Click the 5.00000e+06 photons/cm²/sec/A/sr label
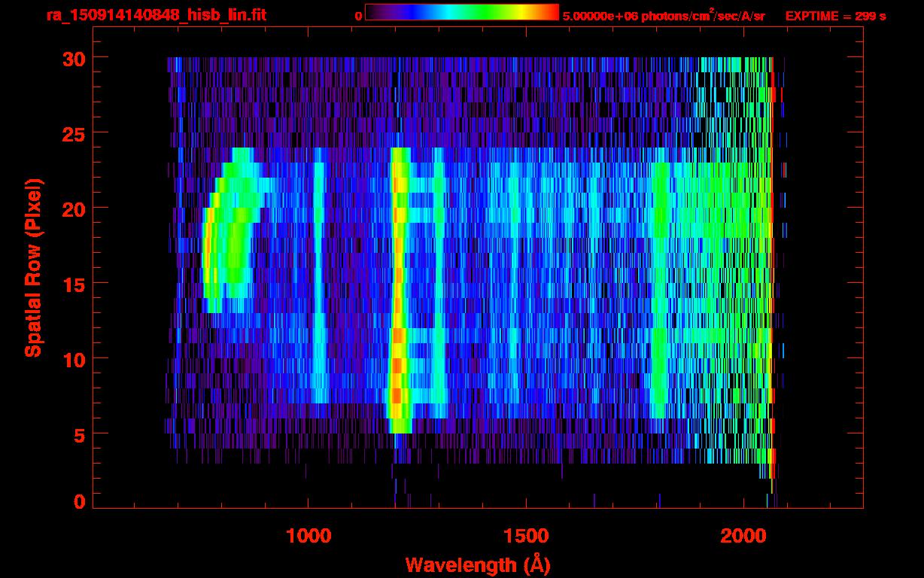This screenshot has height=578, width=924. (x=663, y=15)
